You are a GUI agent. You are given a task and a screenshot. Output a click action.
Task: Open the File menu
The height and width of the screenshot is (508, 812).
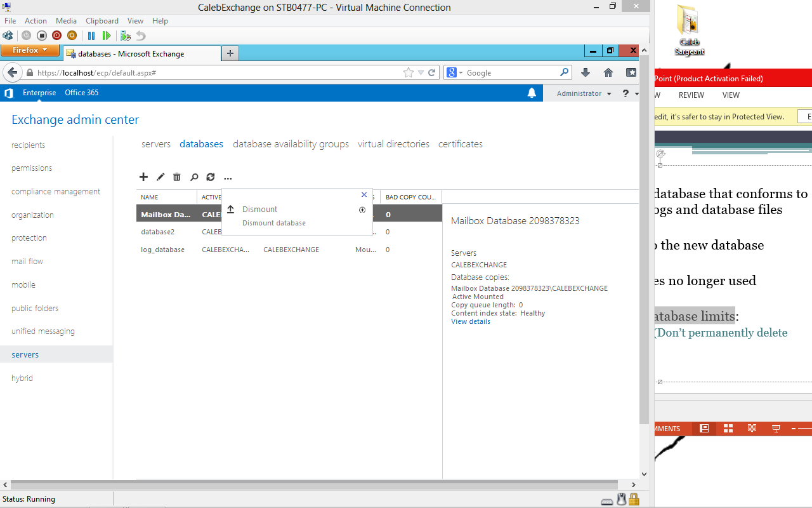click(x=10, y=21)
